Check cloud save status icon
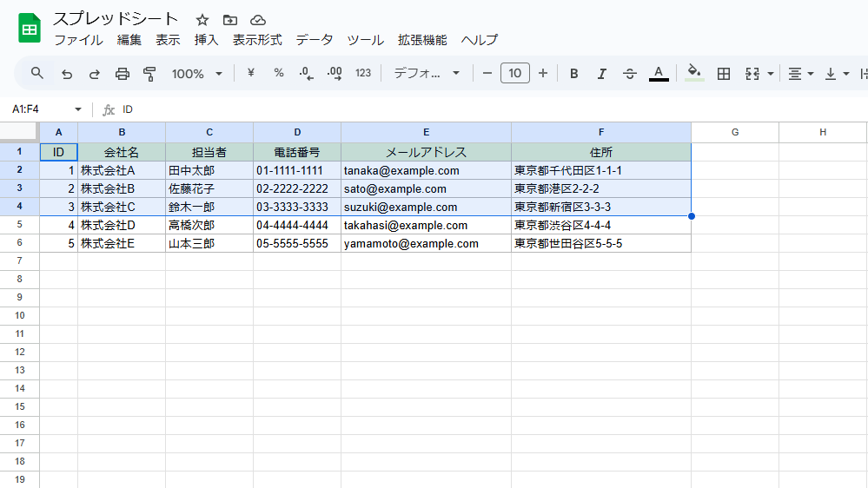 pyautogui.click(x=258, y=21)
